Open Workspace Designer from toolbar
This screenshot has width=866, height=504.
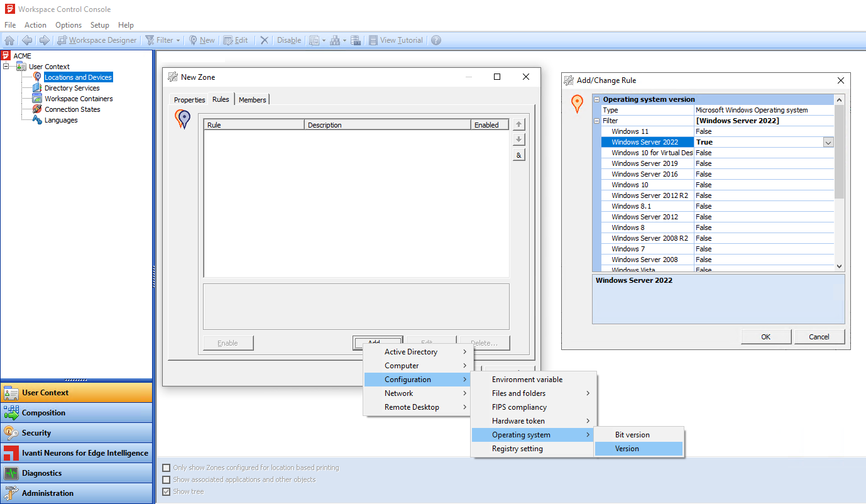point(96,40)
